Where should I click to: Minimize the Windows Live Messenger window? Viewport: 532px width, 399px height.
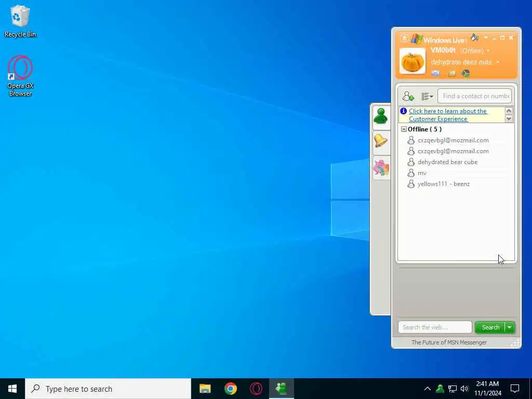coord(494,38)
